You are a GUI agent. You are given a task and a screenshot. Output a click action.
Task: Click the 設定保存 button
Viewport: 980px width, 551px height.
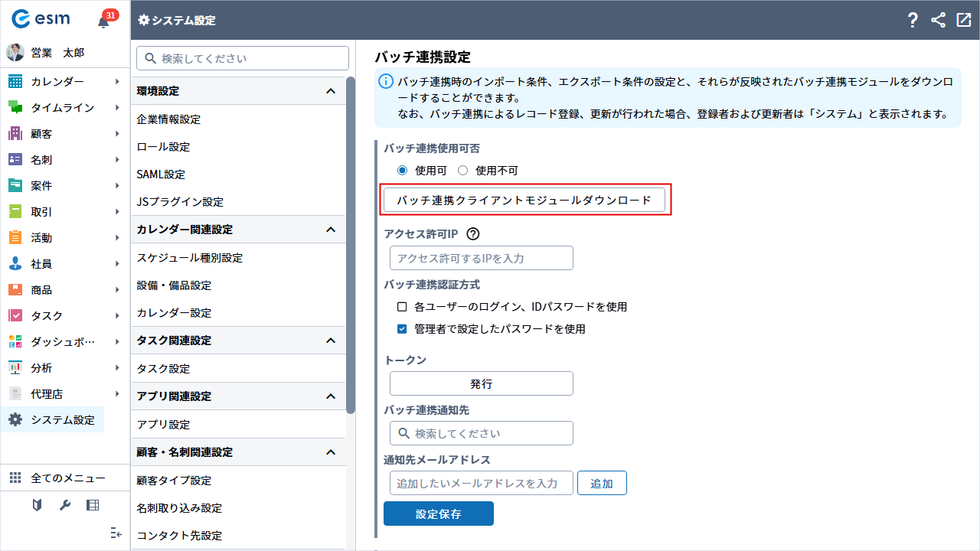tap(438, 514)
